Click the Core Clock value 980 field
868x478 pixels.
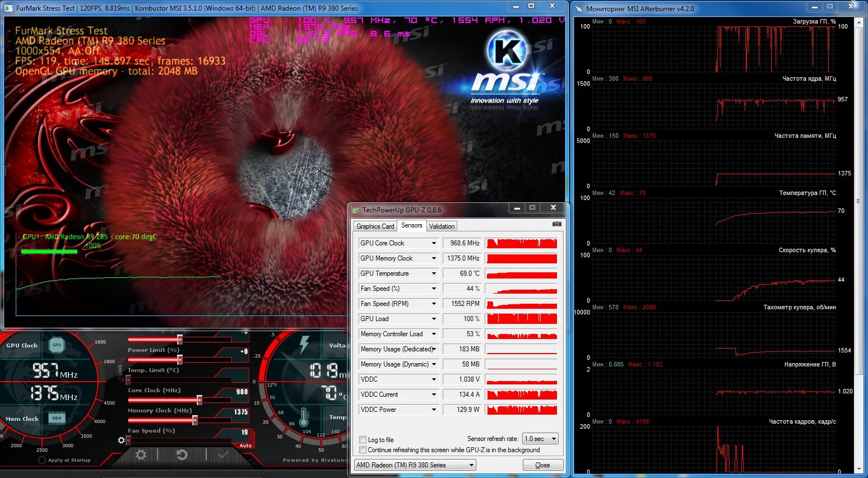pos(242,392)
